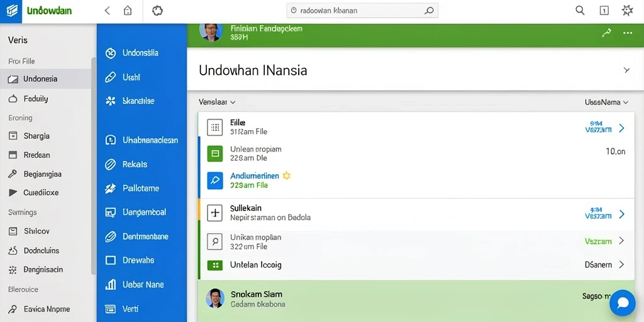Screen dimensions: 644x322
Task: Open the search magnifier at top right
Action: tap(580, 11)
